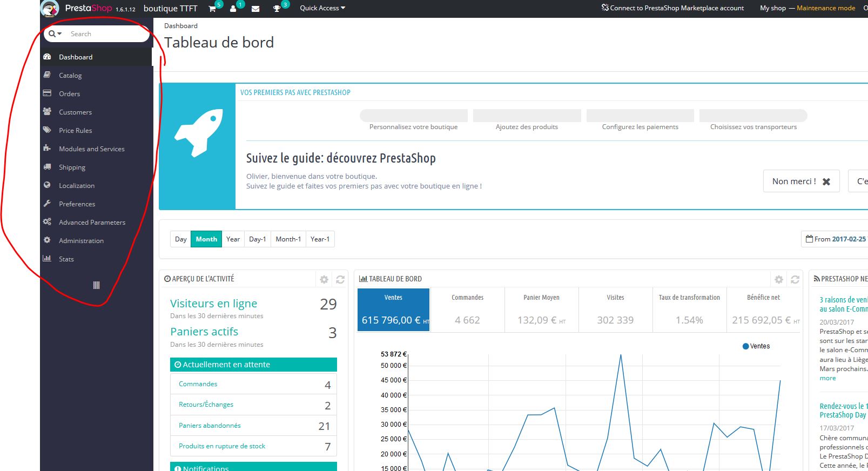
Task: Open the Localization menu
Action: [96, 185]
